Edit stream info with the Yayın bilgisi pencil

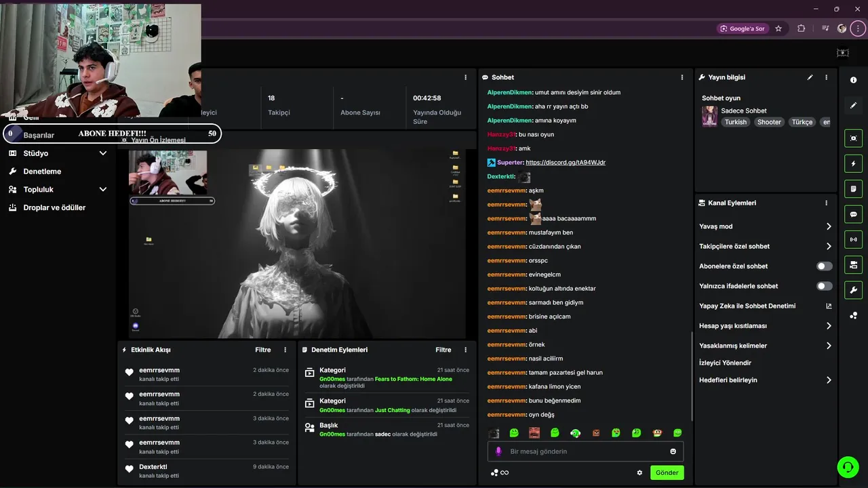(810, 77)
